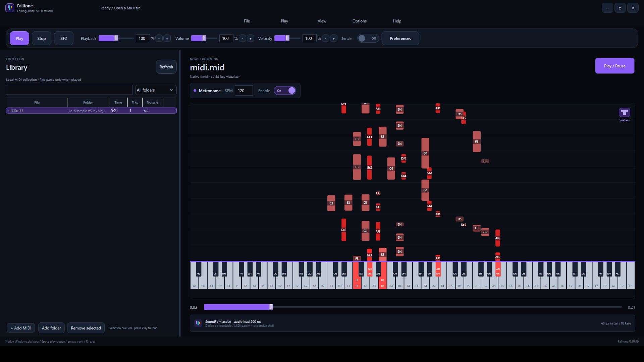Click the Play / Pause button
Viewport: 644px width, 362px height.
615,66
